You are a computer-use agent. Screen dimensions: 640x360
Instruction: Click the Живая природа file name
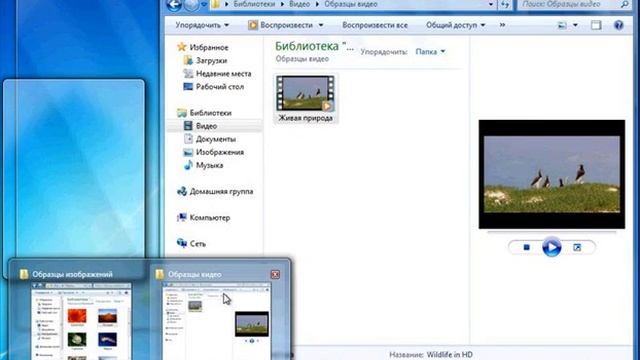click(x=305, y=118)
